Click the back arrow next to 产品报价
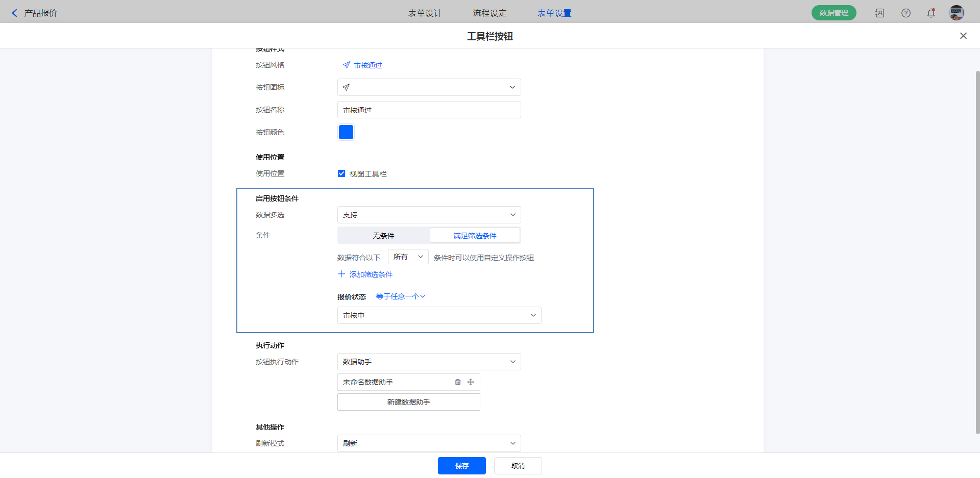980x478 pixels. [x=14, y=13]
